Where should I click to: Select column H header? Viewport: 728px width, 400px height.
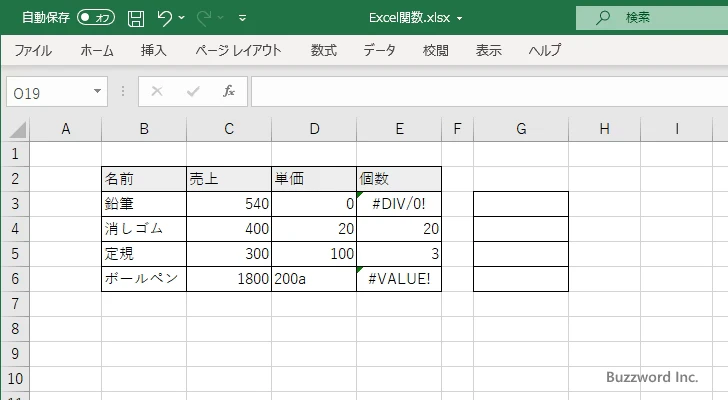(604, 129)
